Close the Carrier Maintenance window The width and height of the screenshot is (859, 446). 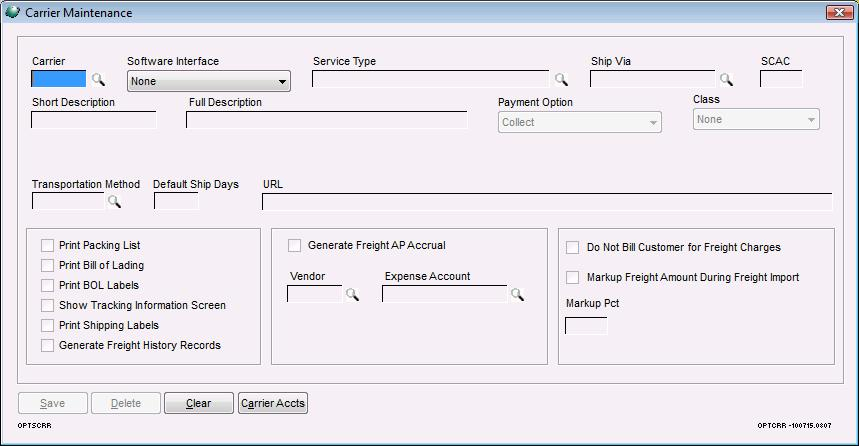click(839, 12)
